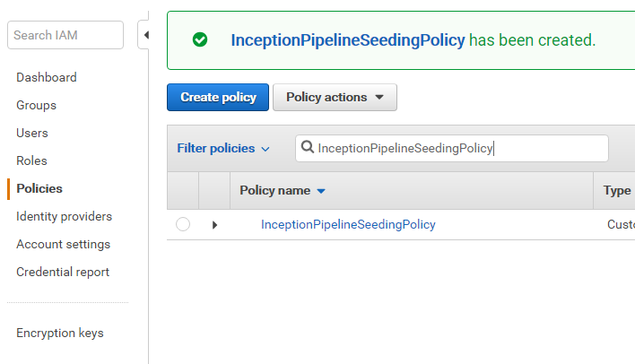Go to Dashboard in the sidebar

click(x=47, y=77)
